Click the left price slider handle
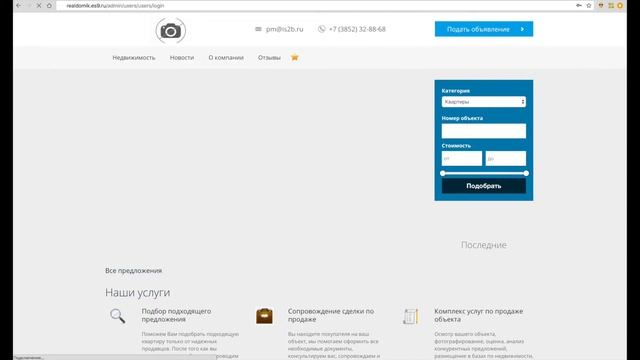Viewport: 640px width, 360px height. pyautogui.click(x=443, y=173)
